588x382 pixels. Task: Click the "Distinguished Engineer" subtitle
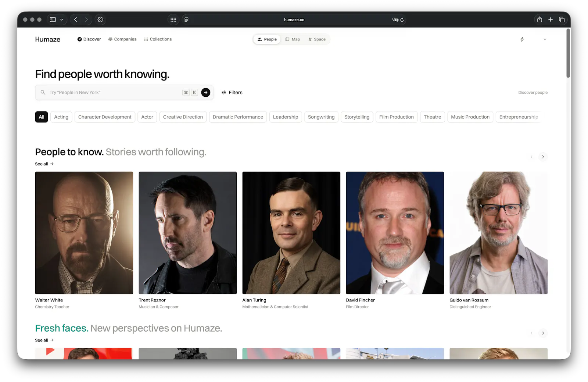(x=470, y=307)
